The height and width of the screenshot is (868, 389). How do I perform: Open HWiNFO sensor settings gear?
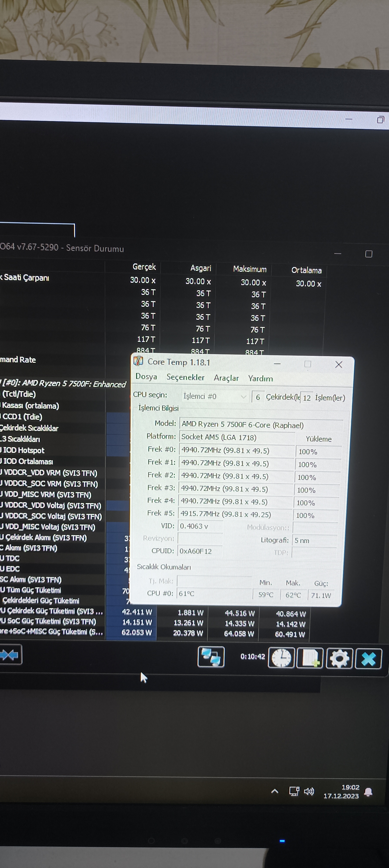point(340,658)
